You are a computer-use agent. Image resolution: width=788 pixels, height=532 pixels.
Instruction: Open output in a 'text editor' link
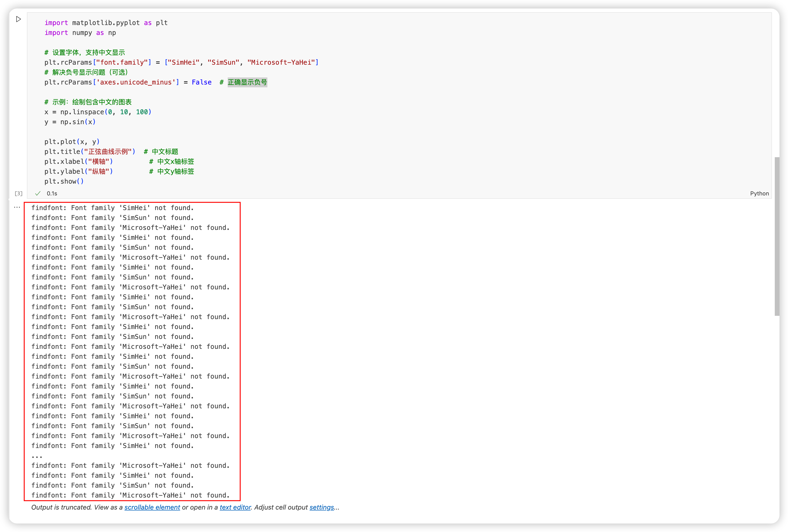(235, 507)
